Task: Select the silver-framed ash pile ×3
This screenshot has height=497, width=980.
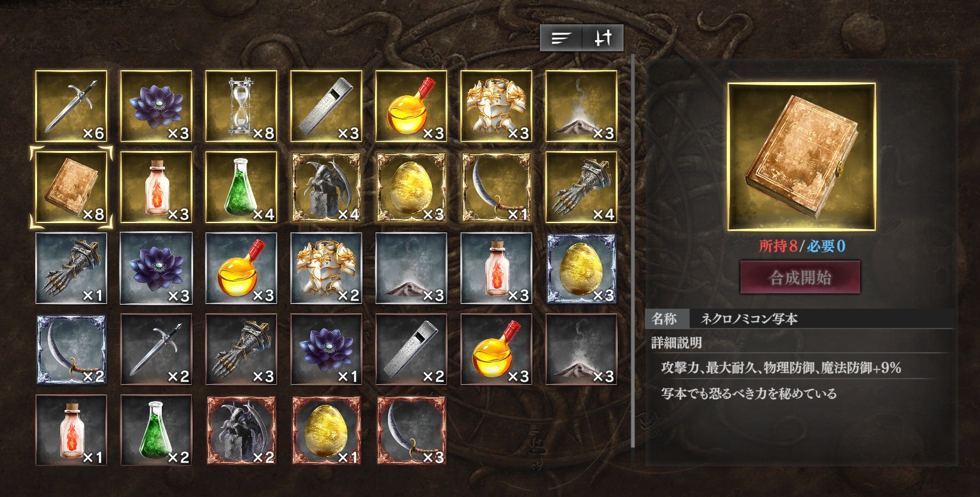Action: (x=411, y=268)
